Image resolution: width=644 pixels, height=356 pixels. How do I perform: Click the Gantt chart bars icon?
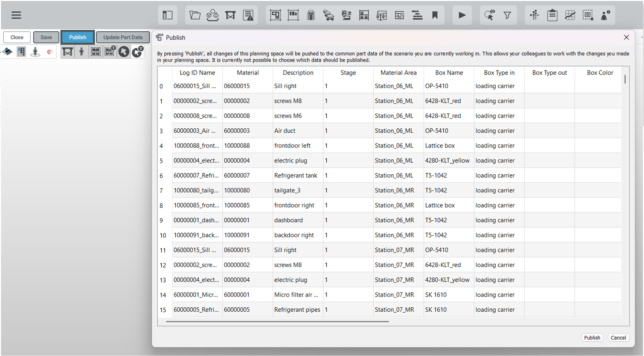(417, 15)
